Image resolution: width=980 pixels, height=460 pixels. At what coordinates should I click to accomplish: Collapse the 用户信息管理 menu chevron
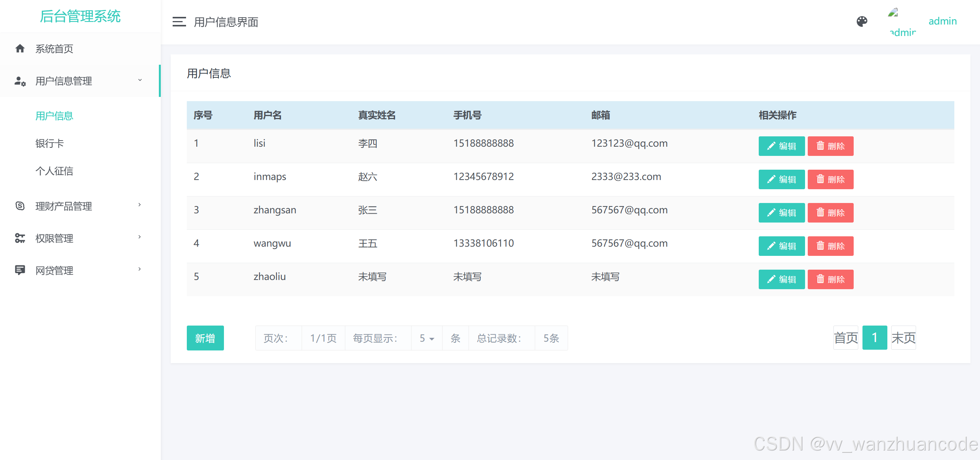click(140, 80)
